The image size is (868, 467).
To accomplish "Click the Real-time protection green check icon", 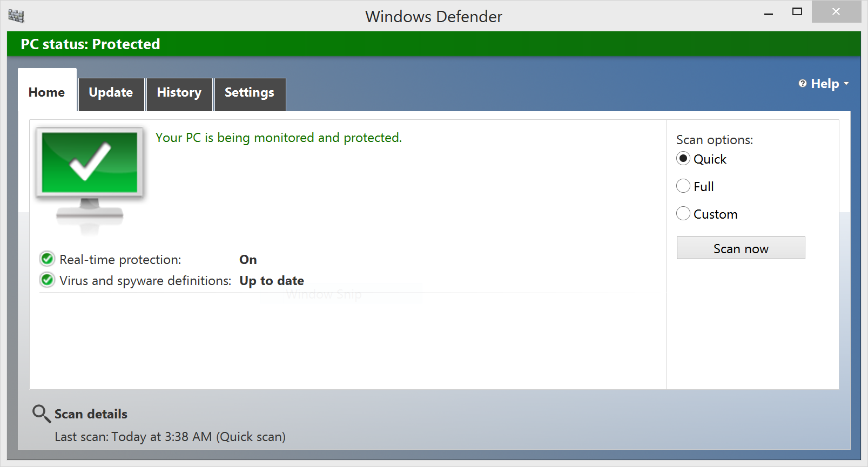I will (48, 259).
